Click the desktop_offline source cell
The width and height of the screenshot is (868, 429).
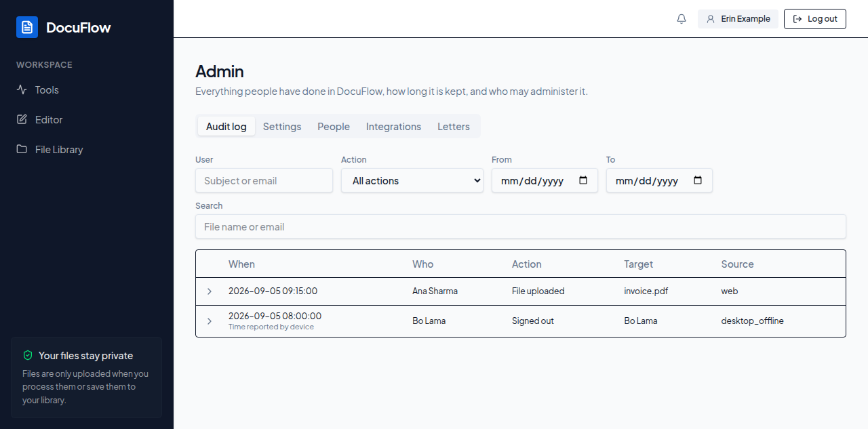tap(752, 321)
